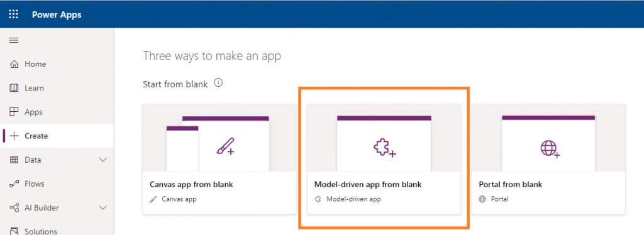
Task: Click the Home house icon
Action: pyautogui.click(x=14, y=64)
